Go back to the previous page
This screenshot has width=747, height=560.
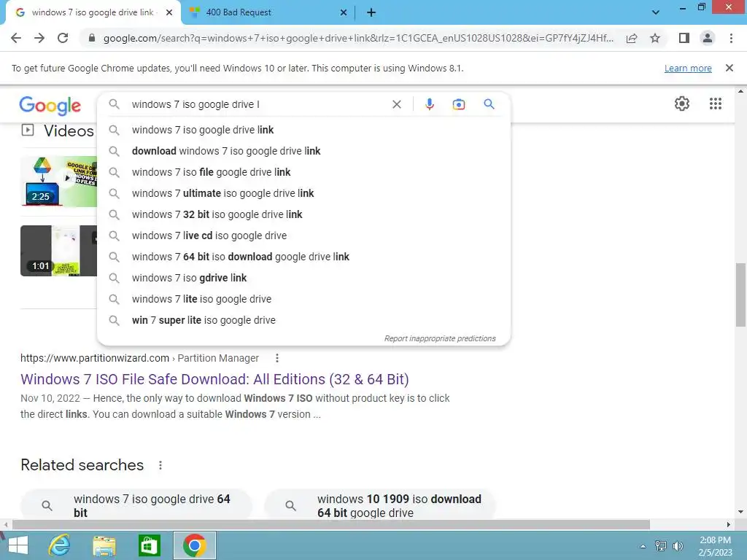(16, 38)
